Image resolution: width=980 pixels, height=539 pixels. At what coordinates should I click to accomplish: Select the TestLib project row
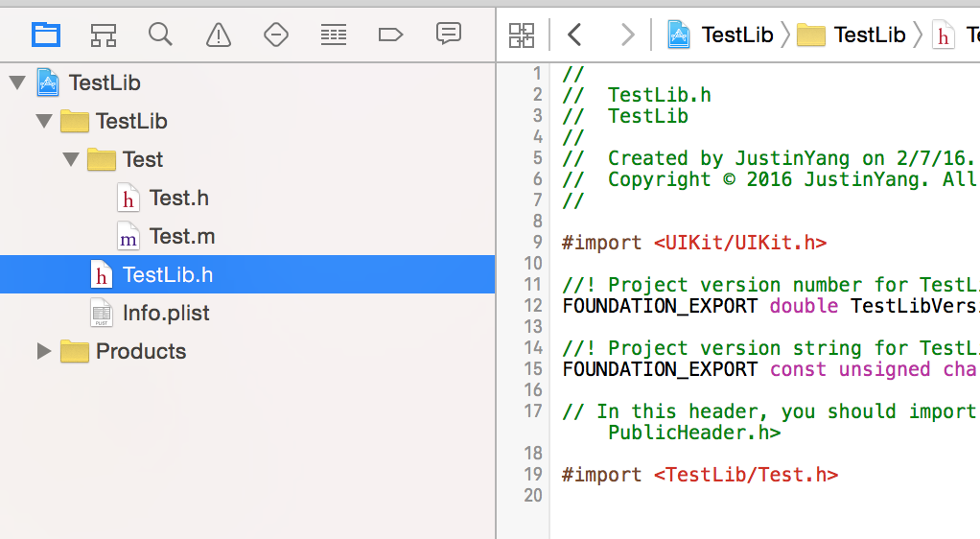point(247,82)
